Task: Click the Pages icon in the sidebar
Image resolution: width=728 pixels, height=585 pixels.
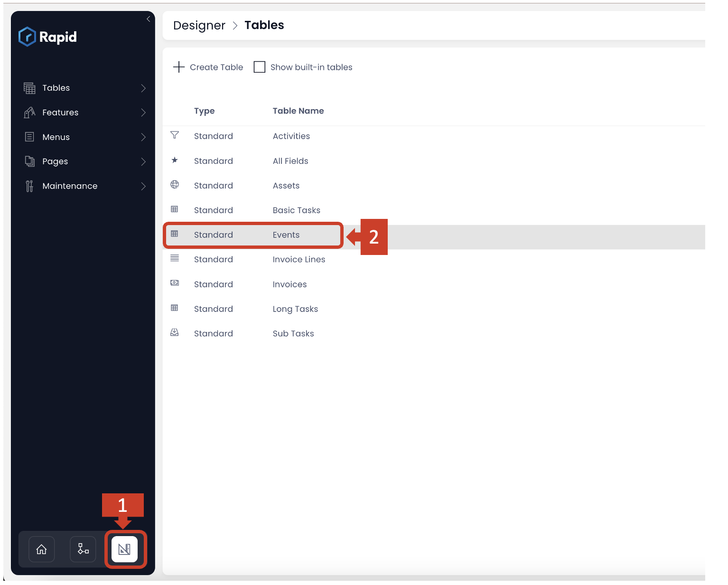Action: point(29,161)
